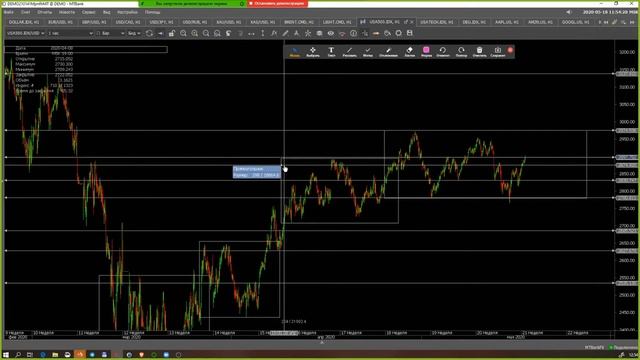Switch to the GOOGL.US, H1 chart tab
Viewport: 640px width, 360px height.
(x=575, y=22)
